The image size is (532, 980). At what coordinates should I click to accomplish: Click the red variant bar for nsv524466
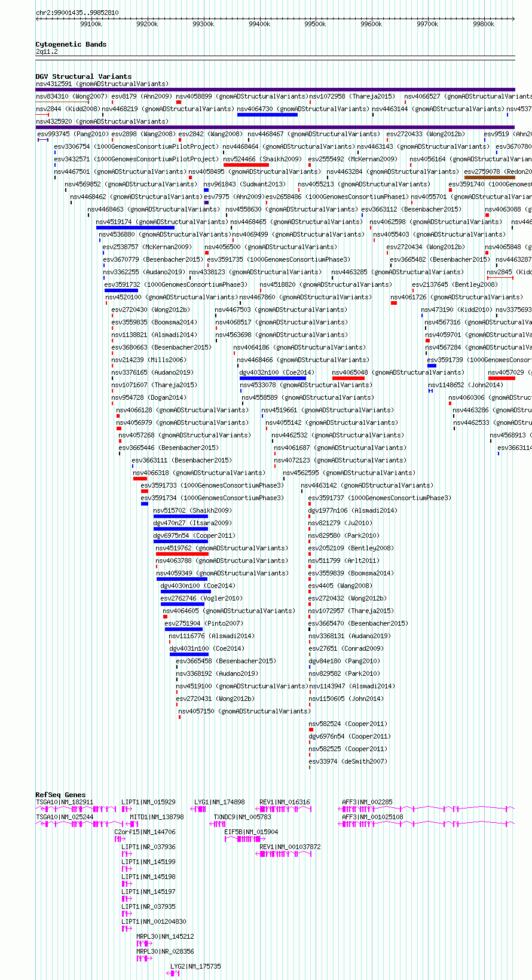[x=246, y=164]
